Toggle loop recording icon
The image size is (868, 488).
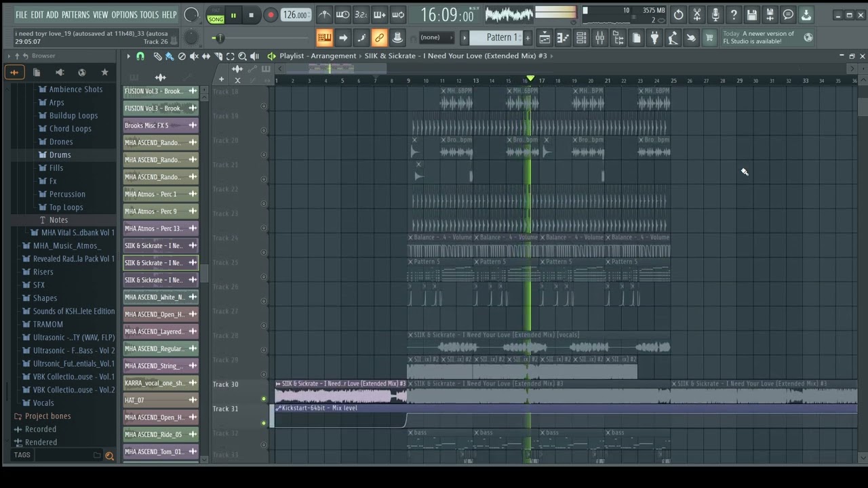tap(398, 14)
